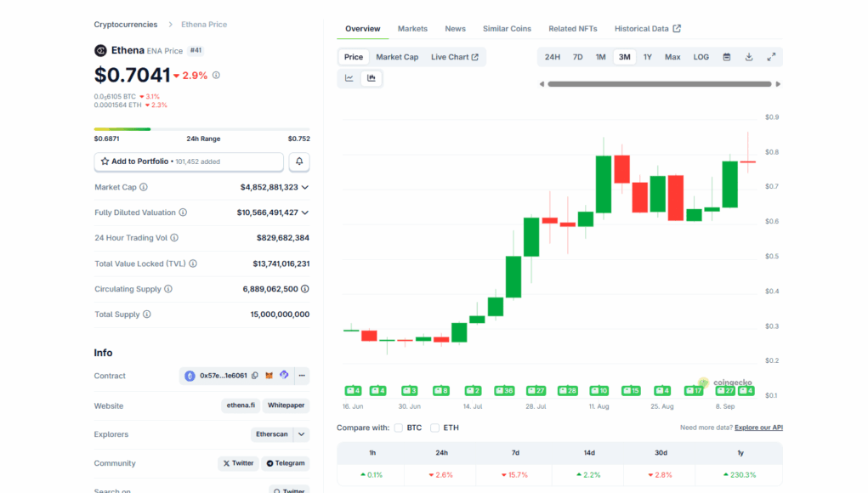Screen dimensions: 868x493
Task: Copy the contract address 0x57e...1e6061
Action: 255,376
